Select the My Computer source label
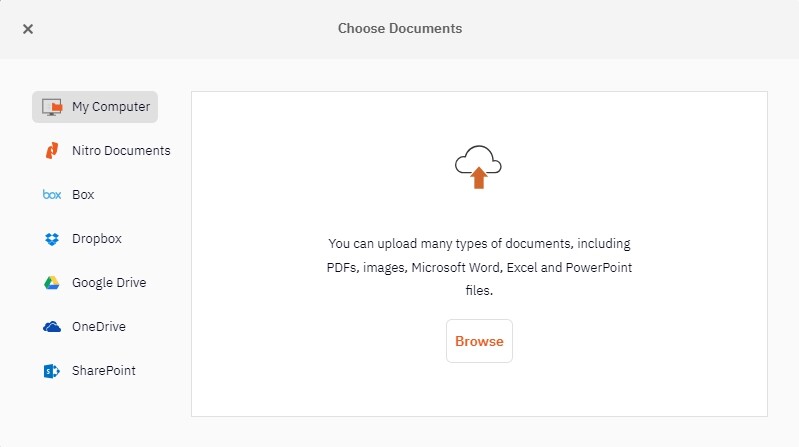Screen dimensions: 799x447 111,107
